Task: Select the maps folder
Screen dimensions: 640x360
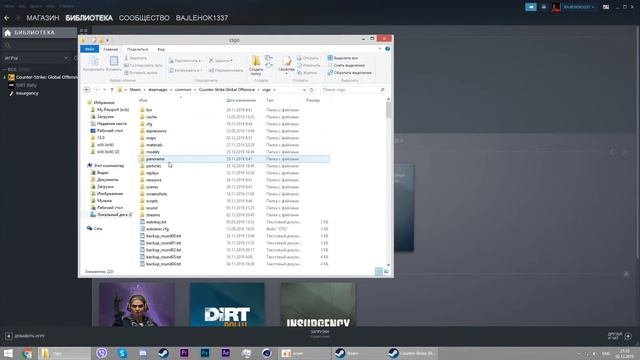Action: (x=151, y=138)
